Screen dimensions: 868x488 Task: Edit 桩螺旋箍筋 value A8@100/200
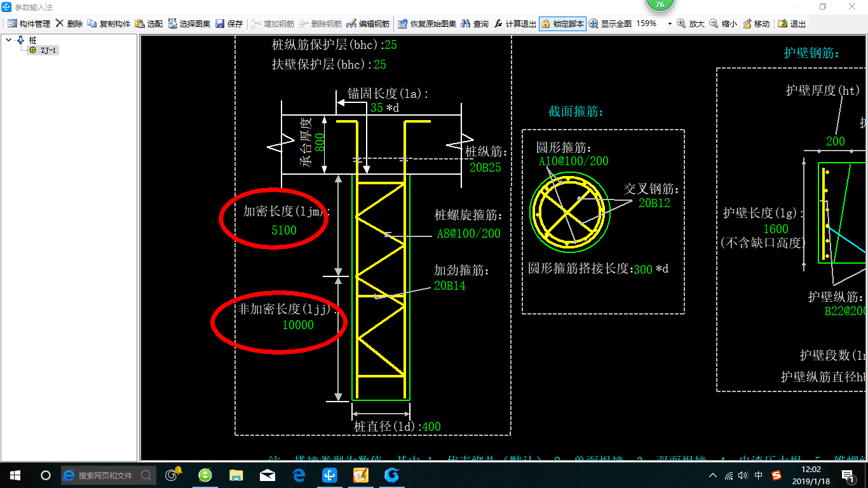pyautogui.click(x=468, y=233)
